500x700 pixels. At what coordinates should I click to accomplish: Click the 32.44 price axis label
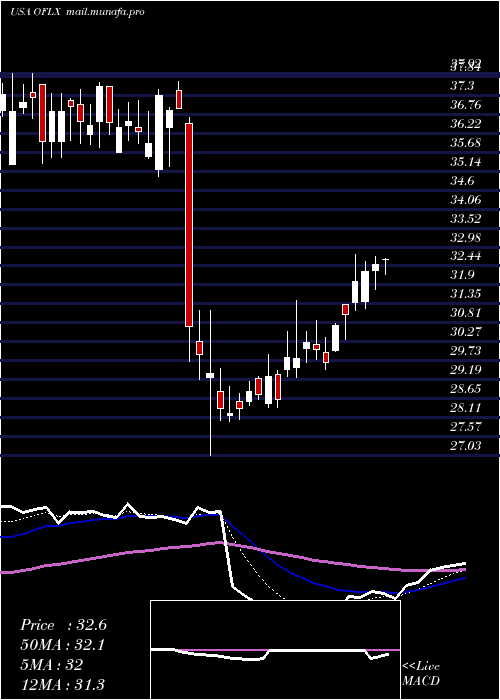click(x=466, y=256)
